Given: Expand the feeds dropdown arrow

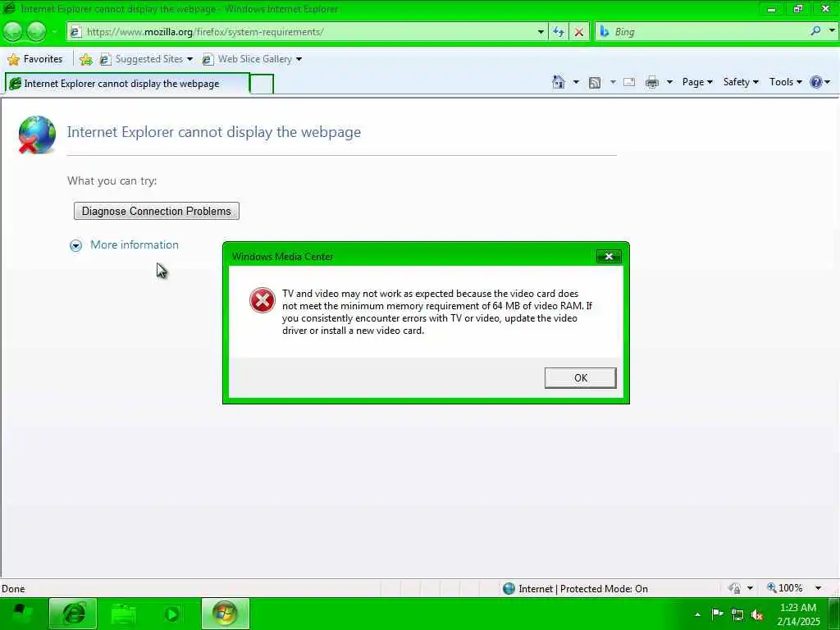Looking at the screenshot, I should [x=613, y=82].
